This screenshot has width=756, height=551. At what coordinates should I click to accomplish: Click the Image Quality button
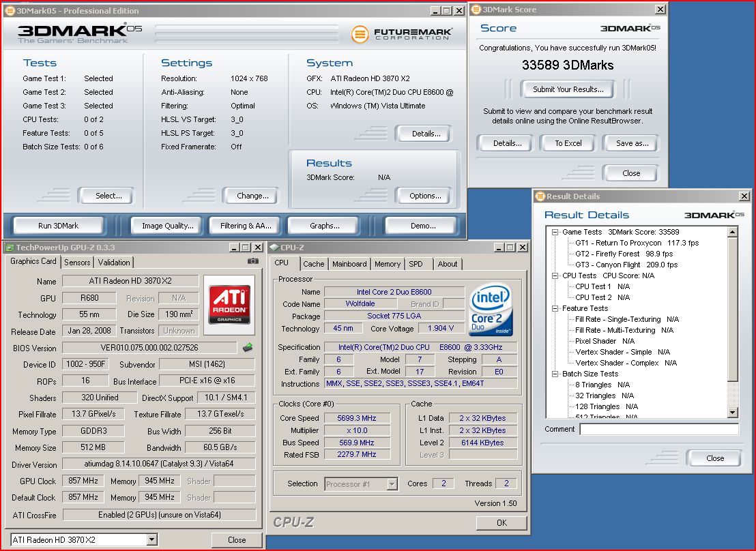coord(168,226)
